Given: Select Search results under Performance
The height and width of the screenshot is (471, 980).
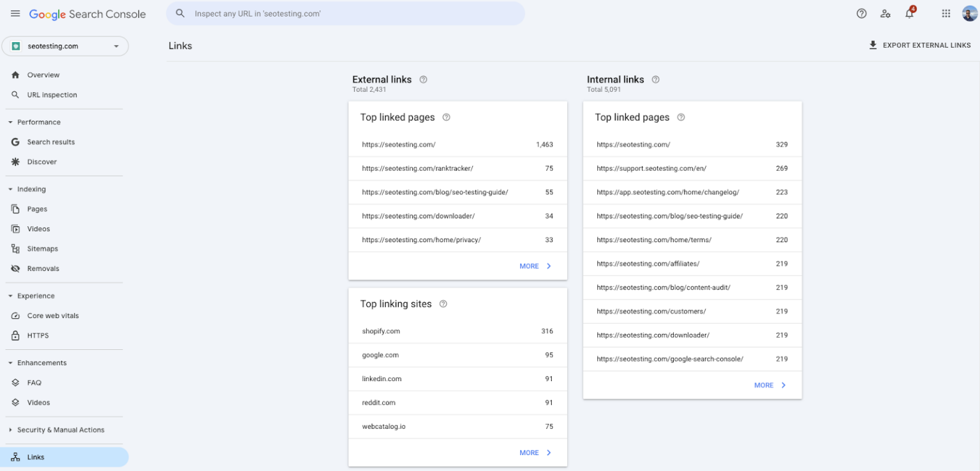Looking at the screenshot, I should pos(51,141).
